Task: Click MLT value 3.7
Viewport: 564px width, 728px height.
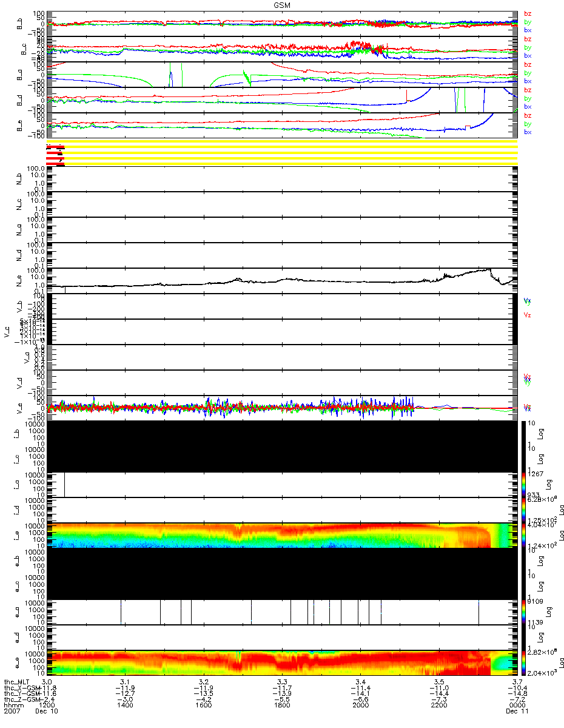Action: coord(517,682)
